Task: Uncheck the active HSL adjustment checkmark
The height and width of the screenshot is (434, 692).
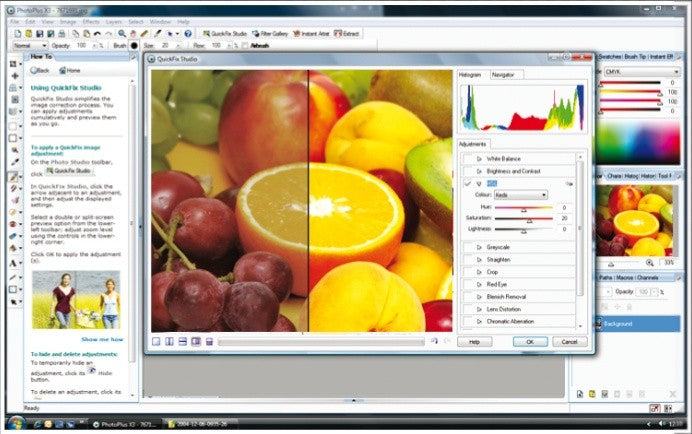Action: click(x=468, y=183)
